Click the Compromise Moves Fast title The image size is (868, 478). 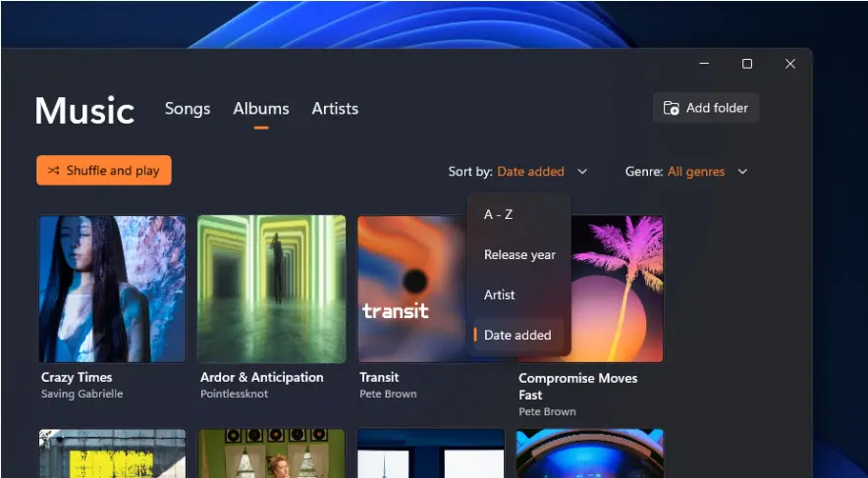click(x=578, y=386)
